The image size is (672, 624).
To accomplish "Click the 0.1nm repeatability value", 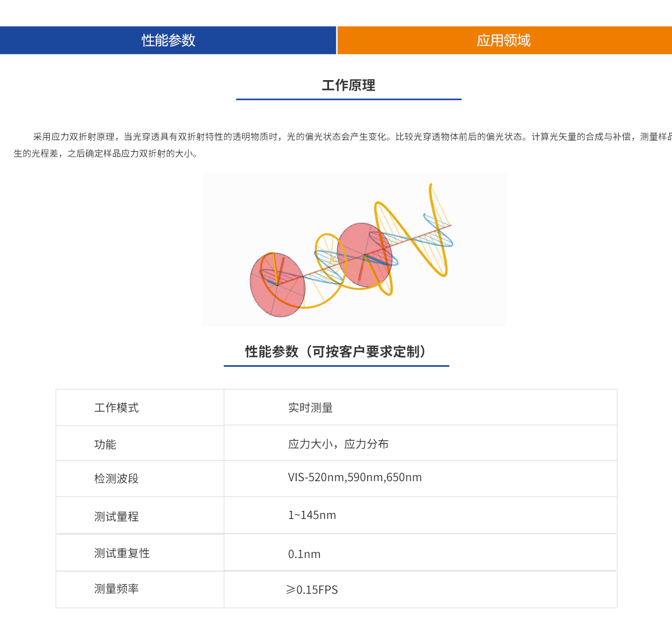I will click(x=303, y=554).
